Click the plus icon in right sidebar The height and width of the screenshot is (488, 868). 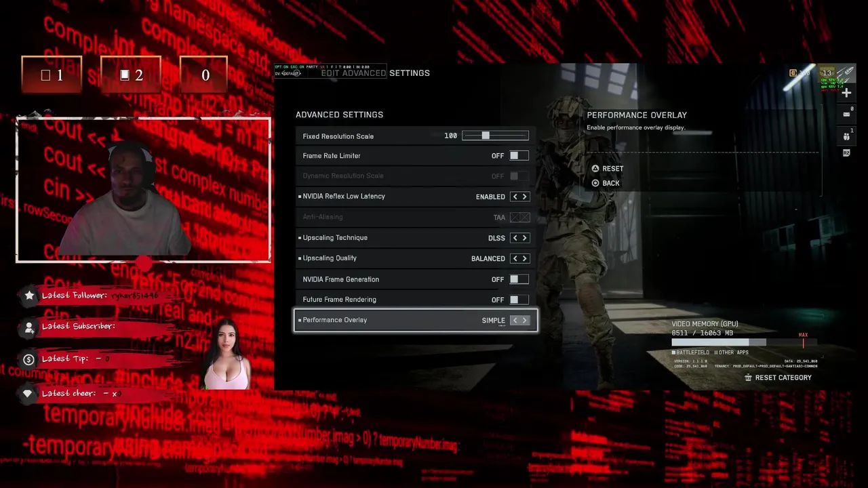pos(846,93)
